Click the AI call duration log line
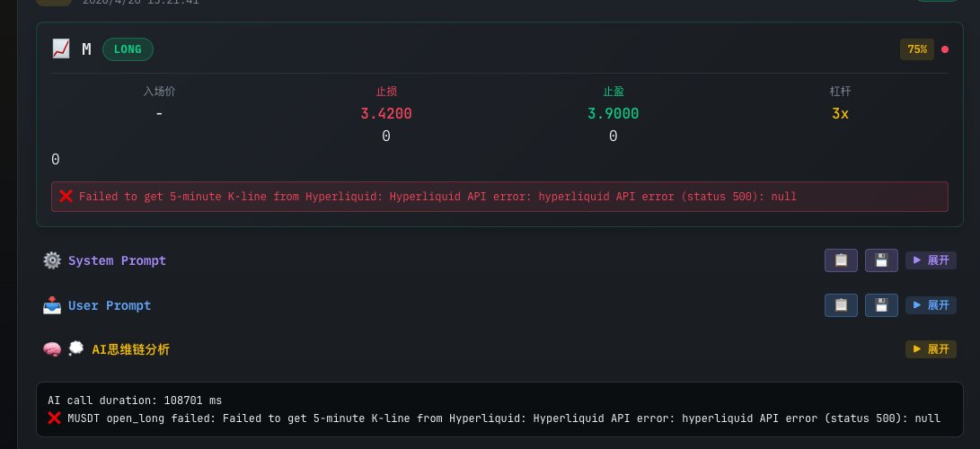Screen dimensions: 980x449 pyautogui.click(x=135, y=401)
